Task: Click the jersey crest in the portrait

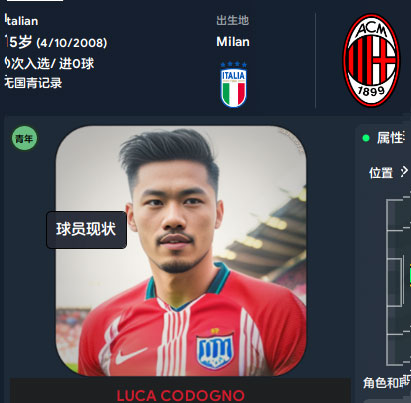Action: 215,350
